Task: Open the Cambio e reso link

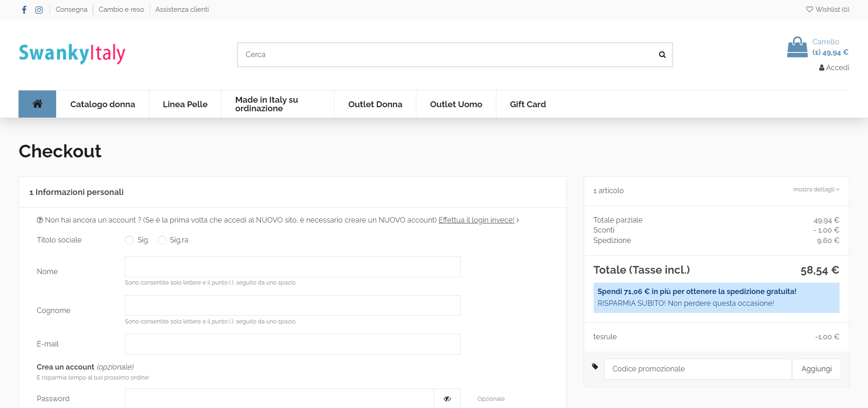Action: click(x=121, y=9)
